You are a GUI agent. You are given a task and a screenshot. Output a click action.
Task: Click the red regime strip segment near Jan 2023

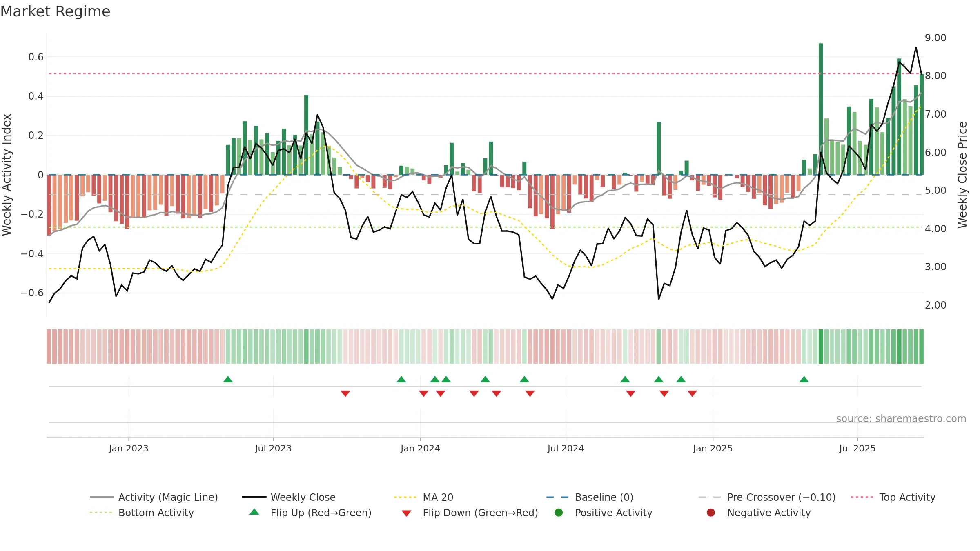(127, 347)
